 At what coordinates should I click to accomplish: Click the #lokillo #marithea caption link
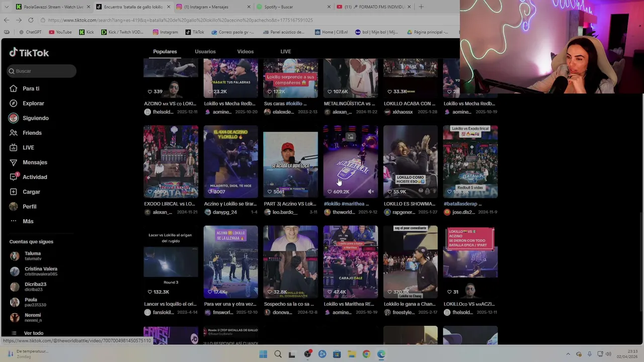point(346,204)
